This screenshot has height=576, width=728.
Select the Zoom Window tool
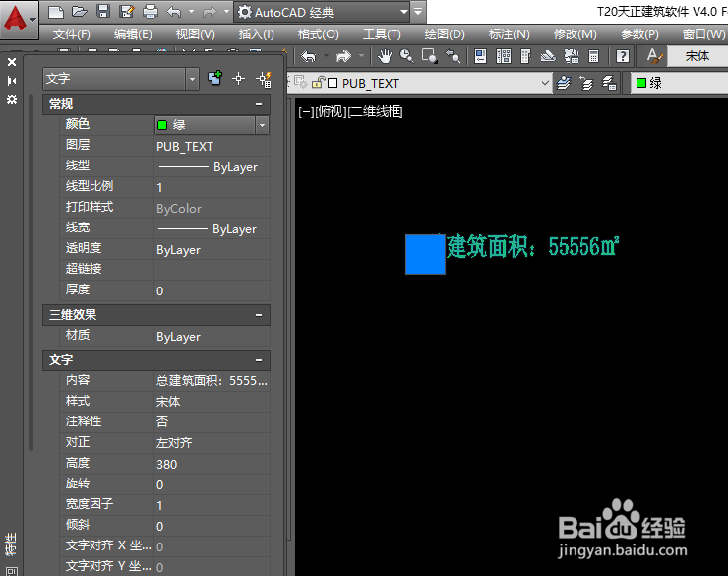pos(430,57)
